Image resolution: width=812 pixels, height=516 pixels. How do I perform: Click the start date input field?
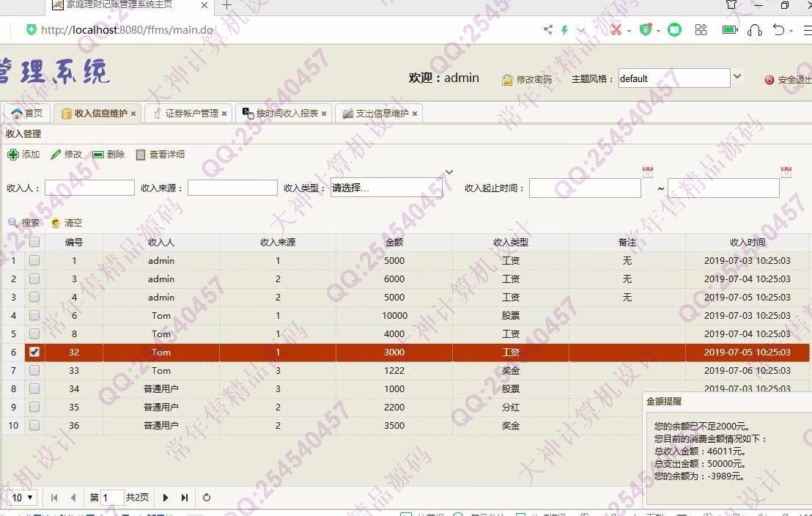click(x=585, y=188)
